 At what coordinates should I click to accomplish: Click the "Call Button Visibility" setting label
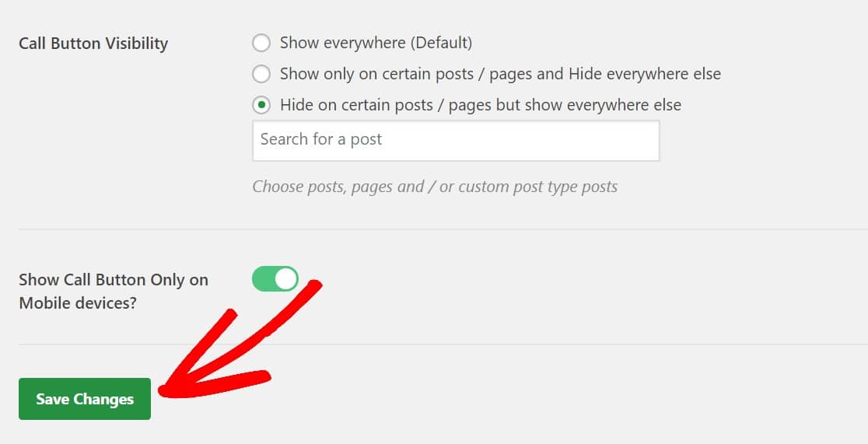click(x=93, y=44)
